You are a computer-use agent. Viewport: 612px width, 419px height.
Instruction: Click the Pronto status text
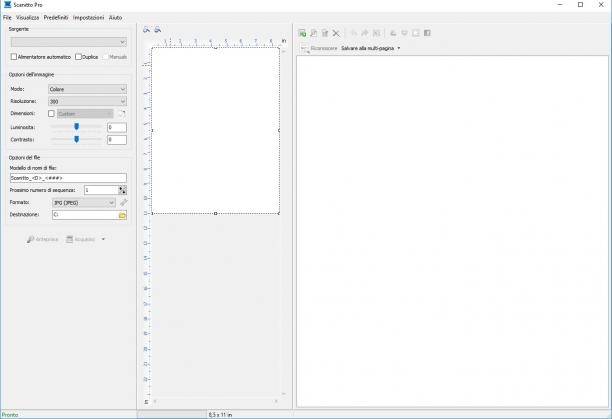pos(10,415)
